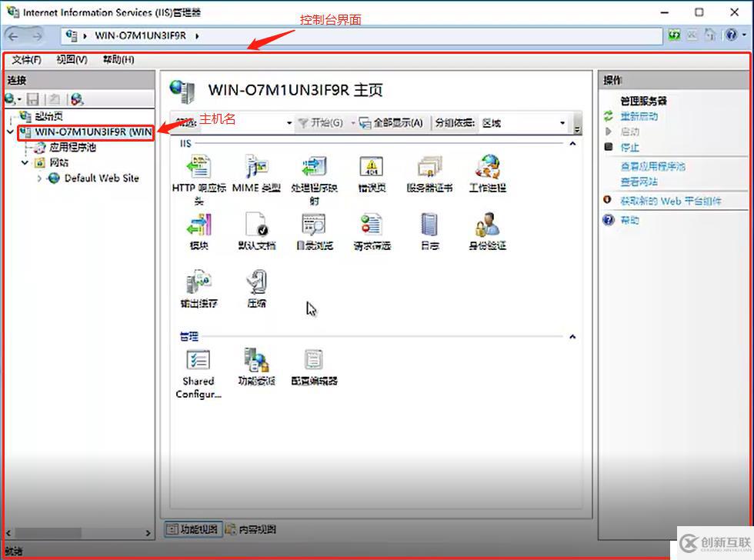Viewport: 754px width, 560px height.
Task: Open the 功能委派 feature icon
Action: click(256, 359)
